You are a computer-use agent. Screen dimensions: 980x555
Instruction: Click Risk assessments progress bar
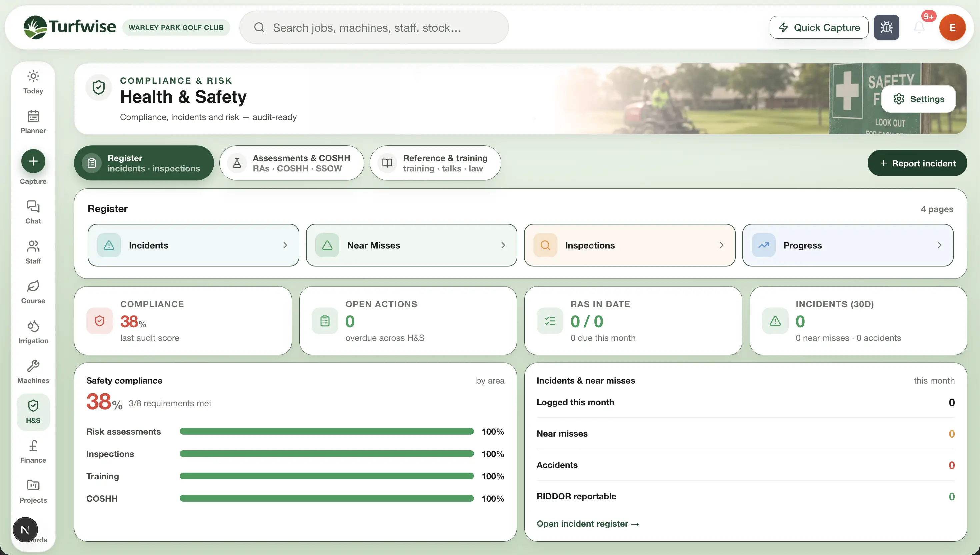pyautogui.click(x=326, y=432)
